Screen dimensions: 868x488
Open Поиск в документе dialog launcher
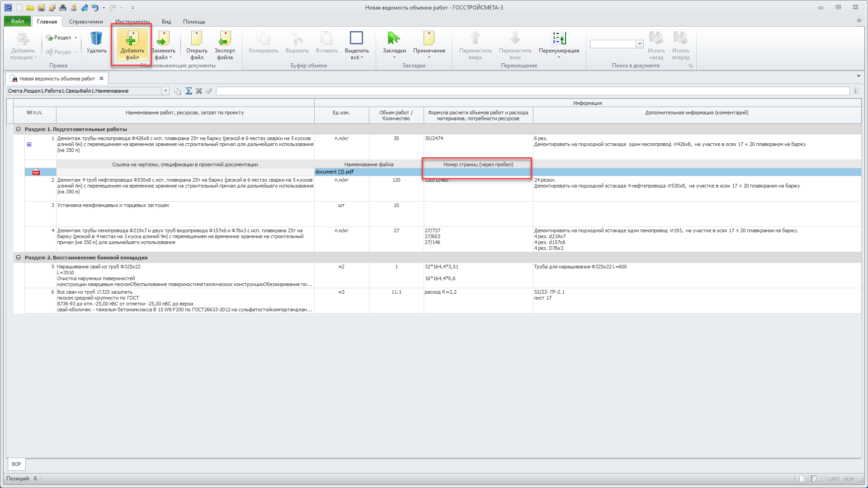[x=690, y=66]
